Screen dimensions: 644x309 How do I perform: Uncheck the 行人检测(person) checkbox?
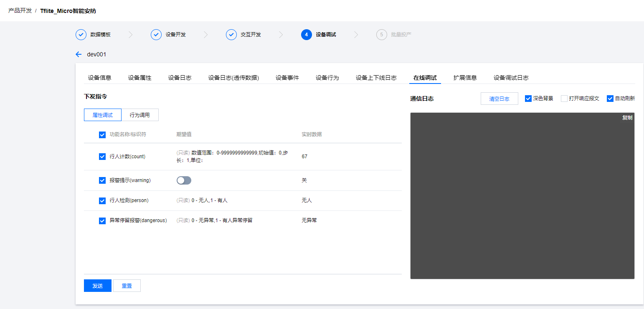(102, 201)
